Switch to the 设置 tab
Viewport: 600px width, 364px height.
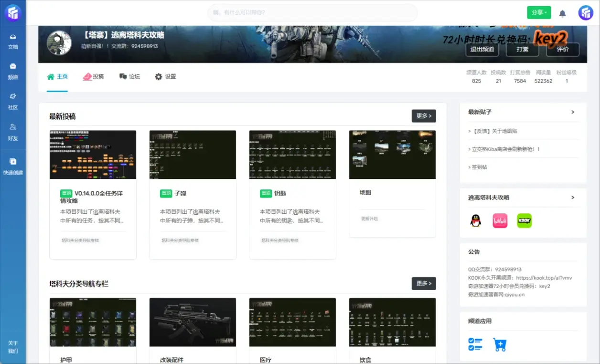pos(165,76)
